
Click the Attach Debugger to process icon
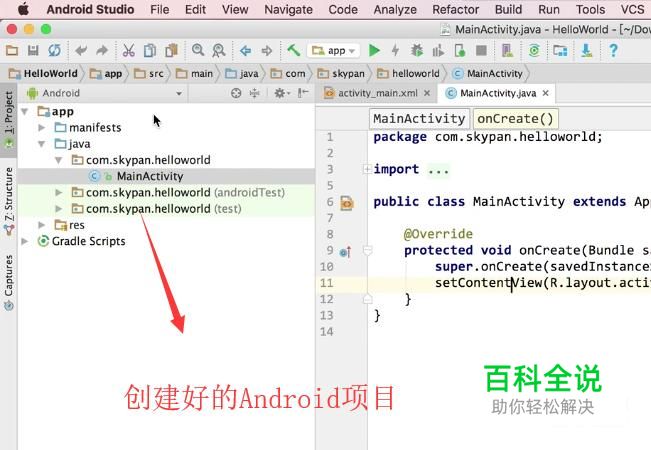[x=460, y=51]
